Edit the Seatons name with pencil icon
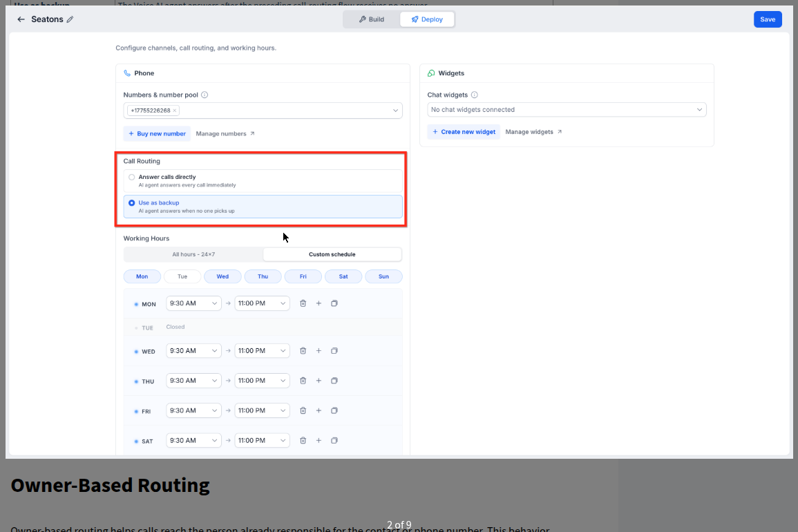Image resolution: width=798 pixels, height=532 pixels. click(x=70, y=19)
